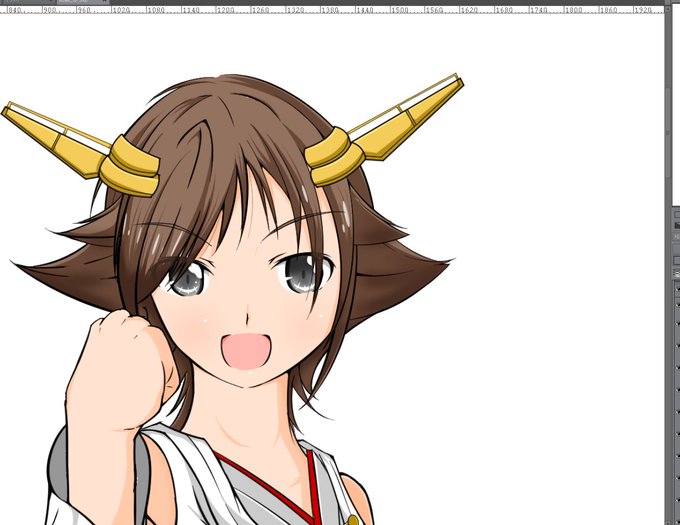680x525 pixels.
Task: Click the left golden headgear horn on canvas
Action: tap(81, 149)
